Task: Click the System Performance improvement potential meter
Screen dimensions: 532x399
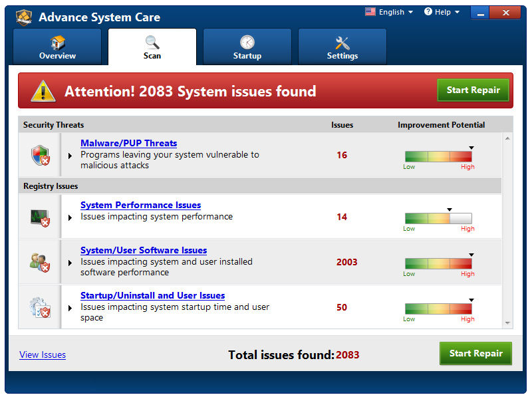Action: coord(438,218)
